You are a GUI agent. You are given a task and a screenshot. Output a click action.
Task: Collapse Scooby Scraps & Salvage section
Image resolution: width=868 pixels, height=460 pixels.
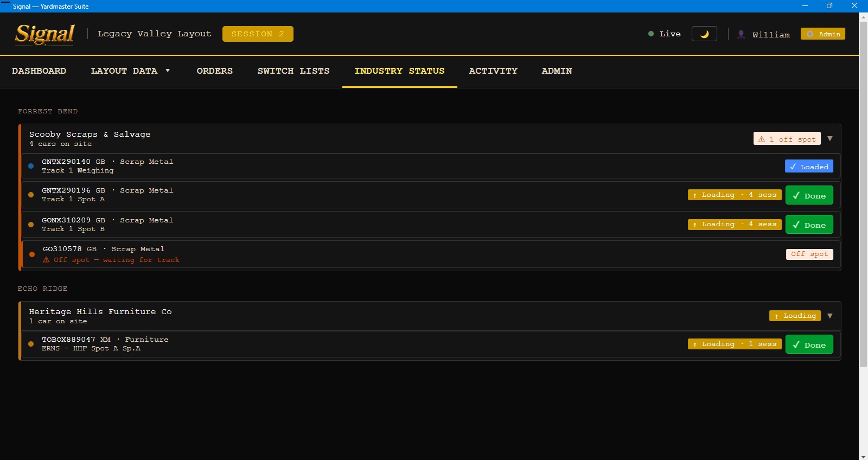click(x=829, y=139)
